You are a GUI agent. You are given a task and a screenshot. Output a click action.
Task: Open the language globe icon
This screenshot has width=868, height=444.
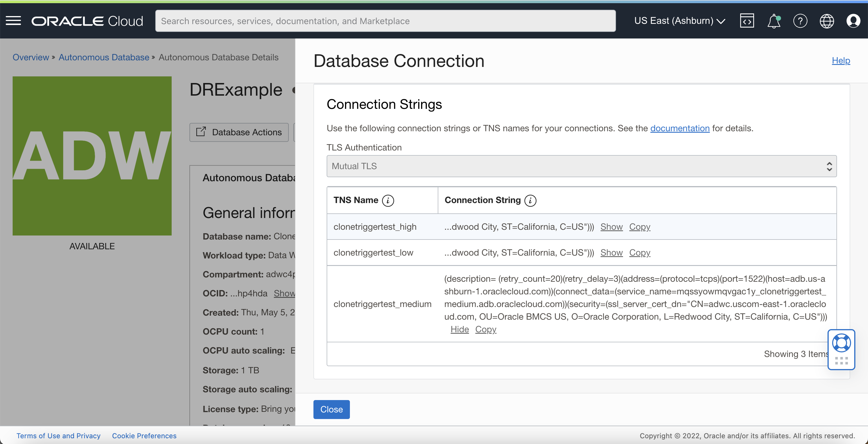point(827,21)
